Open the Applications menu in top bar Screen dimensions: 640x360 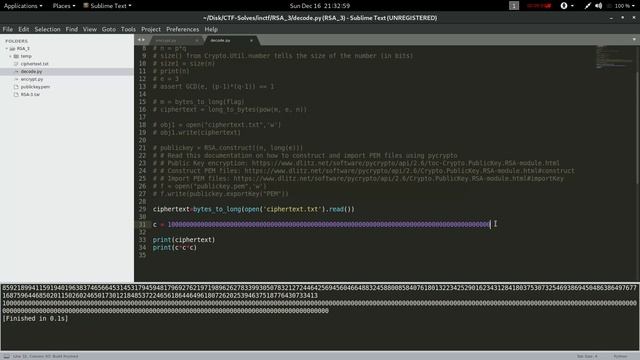point(23,6)
